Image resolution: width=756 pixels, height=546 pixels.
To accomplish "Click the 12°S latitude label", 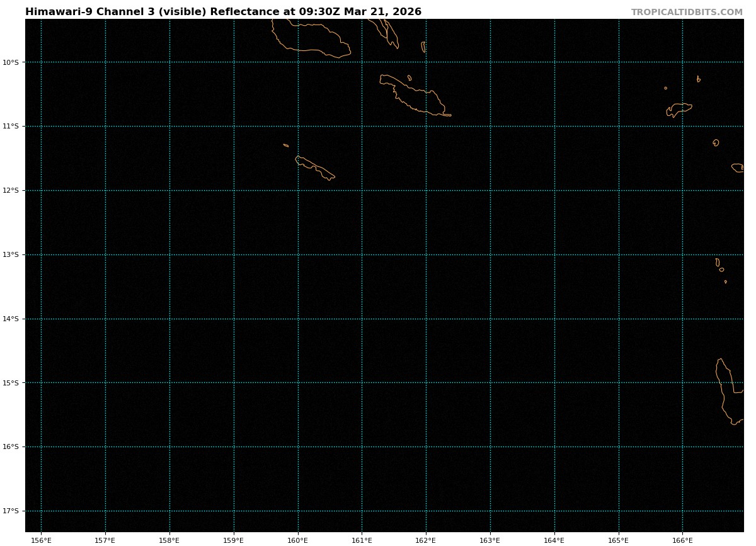I will [11, 190].
